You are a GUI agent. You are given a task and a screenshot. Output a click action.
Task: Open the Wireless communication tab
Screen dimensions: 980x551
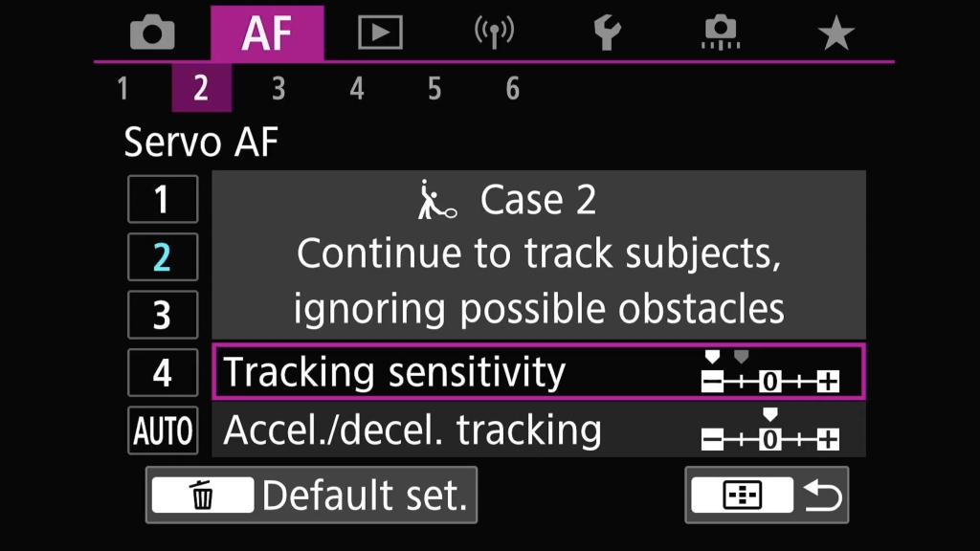494,33
